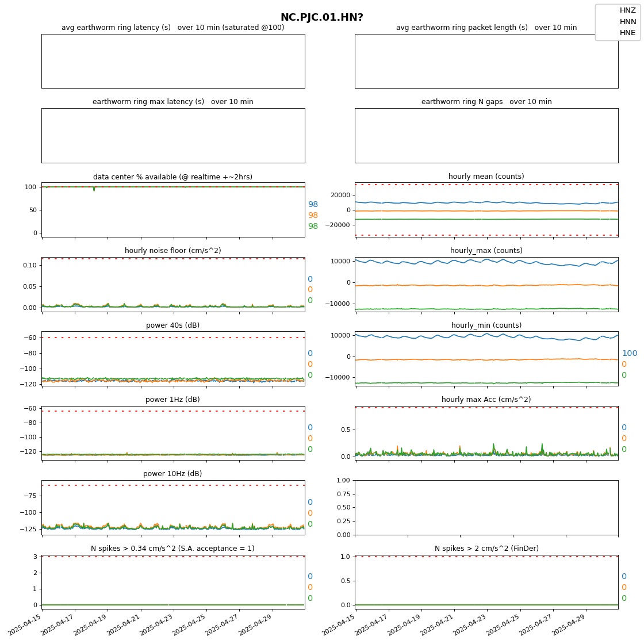Click 2025-04-23 date label under FinDer spikes plot
The width and height of the screenshot is (644, 644).
click(470, 624)
